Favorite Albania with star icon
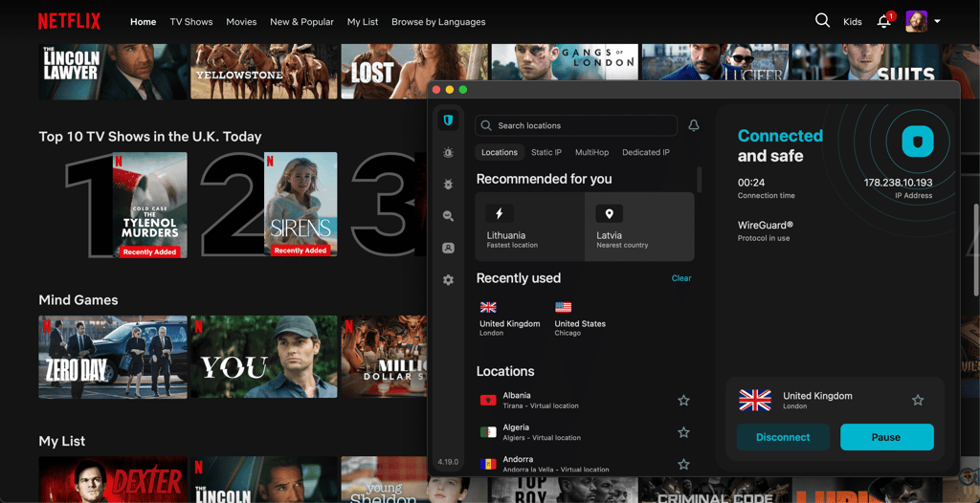Image resolution: width=980 pixels, height=503 pixels. pyautogui.click(x=683, y=401)
